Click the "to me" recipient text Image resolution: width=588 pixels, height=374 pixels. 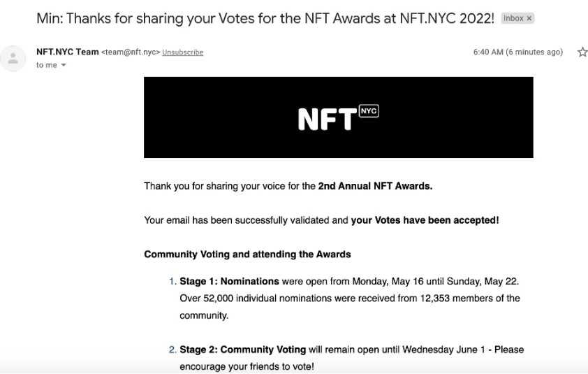[47, 66]
